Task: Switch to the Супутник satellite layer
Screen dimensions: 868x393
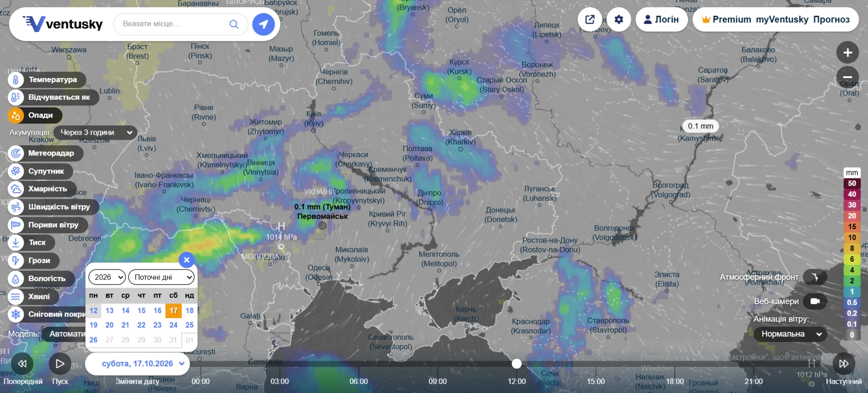Action: coord(40,171)
